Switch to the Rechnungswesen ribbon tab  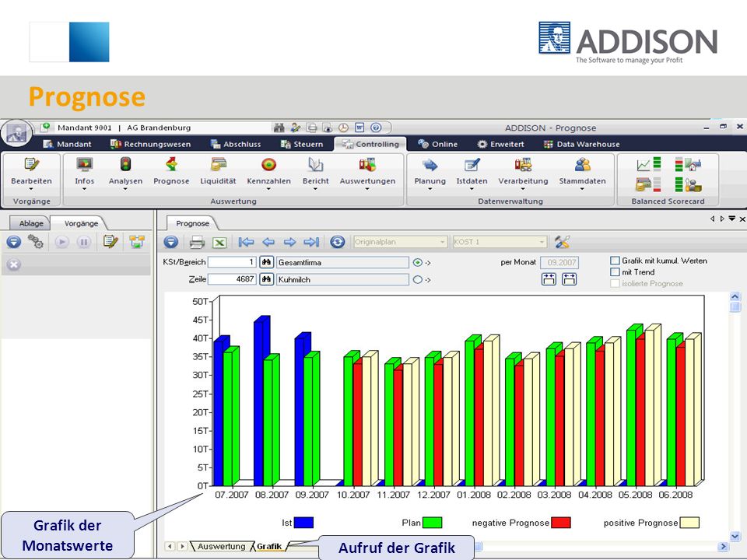(x=150, y=144)
